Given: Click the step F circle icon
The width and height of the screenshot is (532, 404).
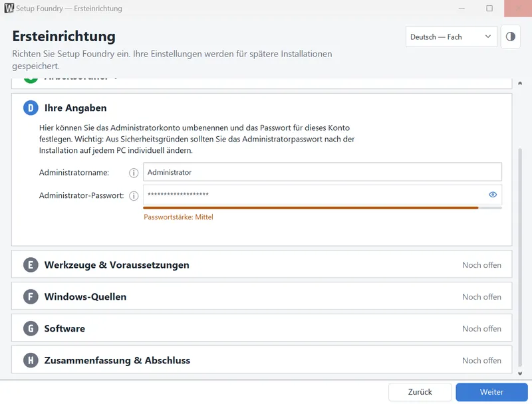Looking at the screenshot, I should pyautogui.click(x=31, y=296).
